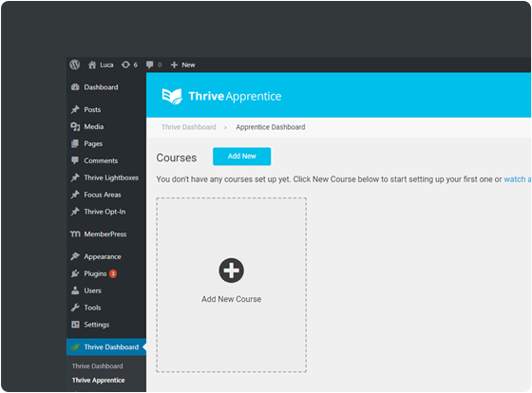Click the WordPress logo icon
The width and height of the screenshot is (532, 393).
pyautogui.click(x=75, y=65)
